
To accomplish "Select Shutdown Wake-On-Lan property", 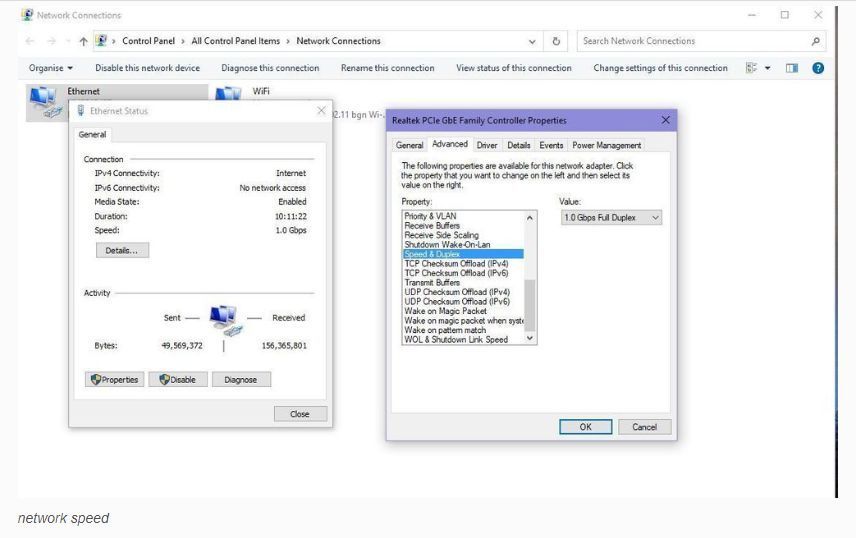I will point(463,245).
